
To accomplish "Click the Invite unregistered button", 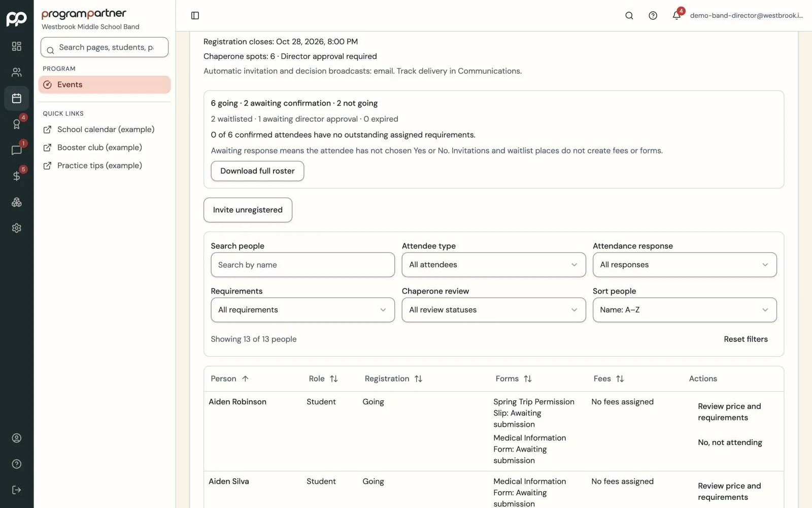I will 248,210.
